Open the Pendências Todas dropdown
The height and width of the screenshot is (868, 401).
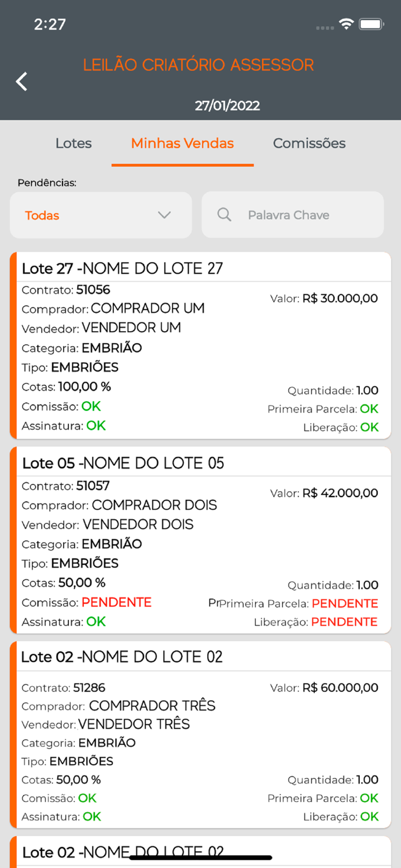point(101,215)
